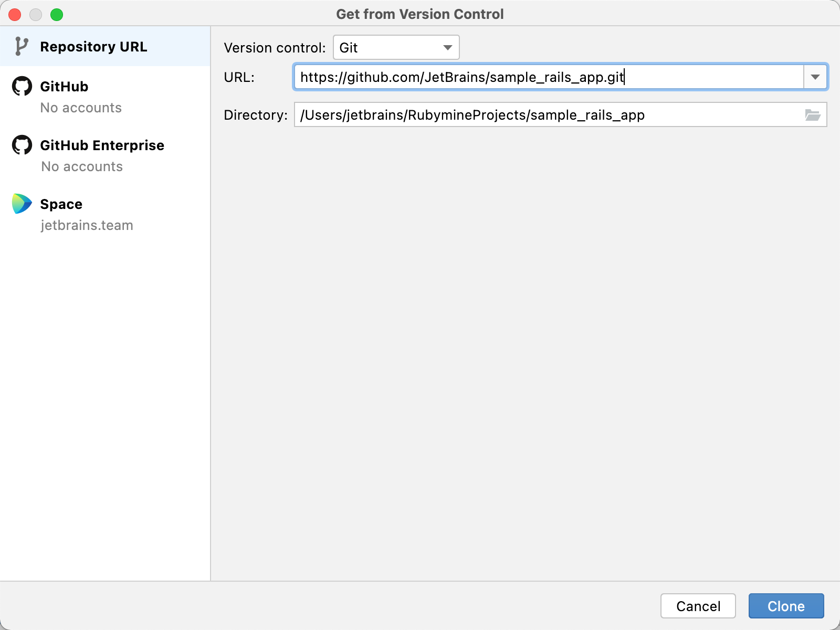Switch to the Repository URL section

pos(93,46)
